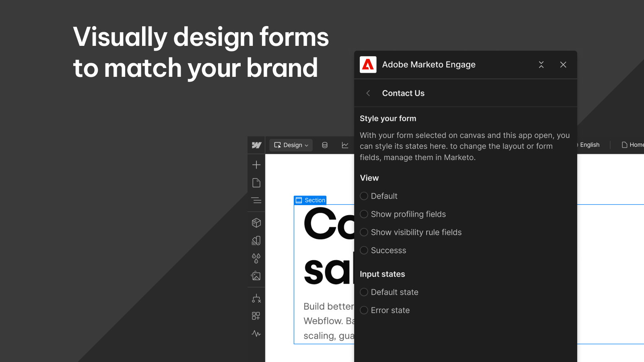The image size is (644, 362).
Task: Open the Logic flowchart panel
Action: point(256,298)
